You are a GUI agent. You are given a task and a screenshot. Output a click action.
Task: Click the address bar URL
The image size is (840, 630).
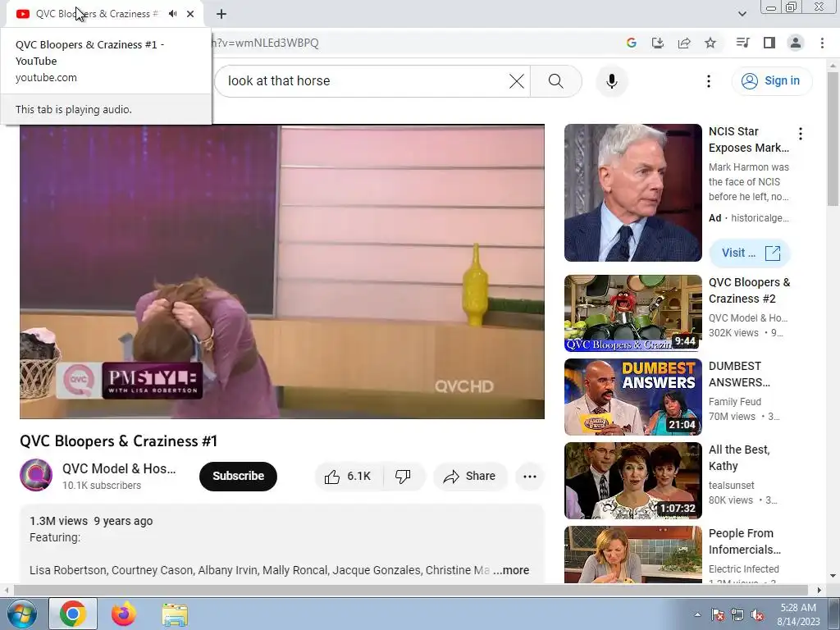tap(266, 43)
